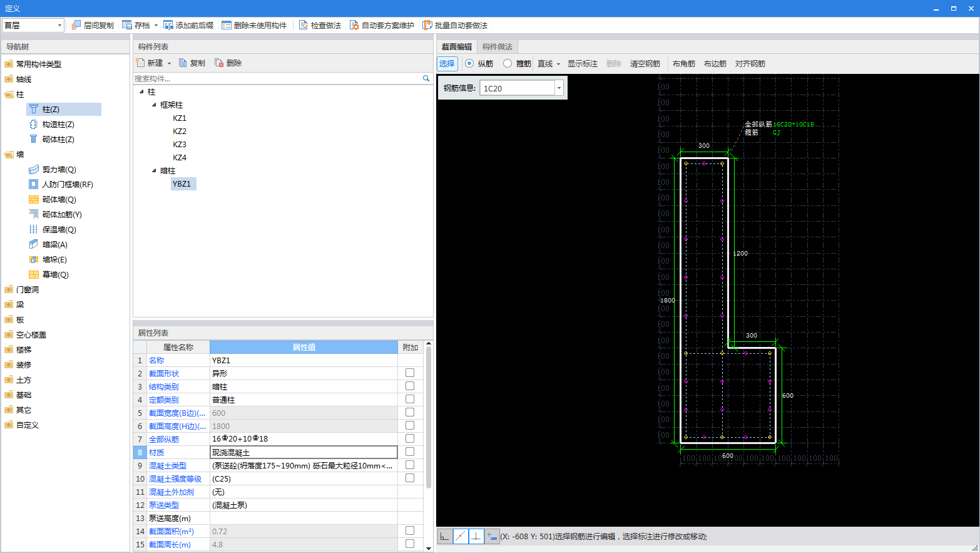Select 暗梁(A) icon

click(x=34, y=244)
